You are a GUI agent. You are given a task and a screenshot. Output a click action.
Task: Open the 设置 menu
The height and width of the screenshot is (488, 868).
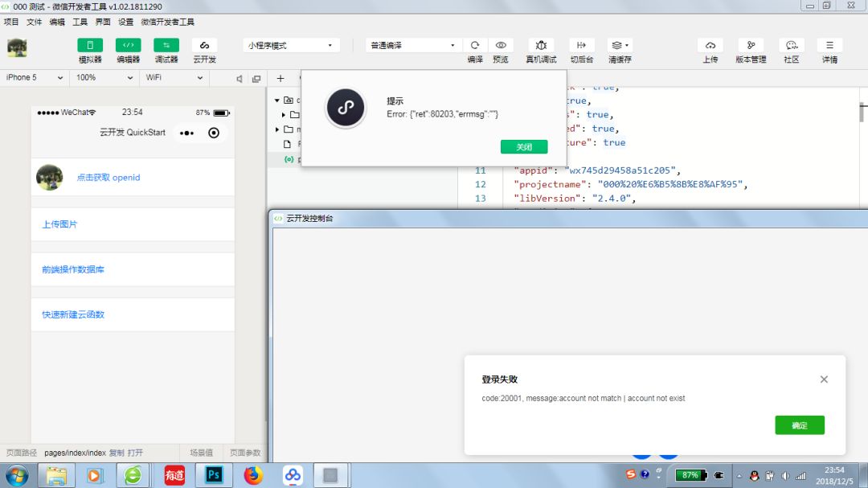(125, 23)
